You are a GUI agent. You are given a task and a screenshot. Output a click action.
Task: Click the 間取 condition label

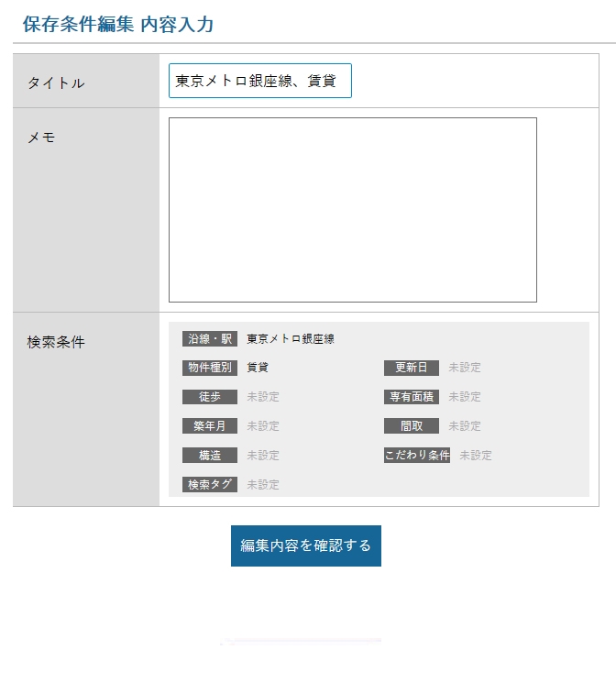point(411,426)
